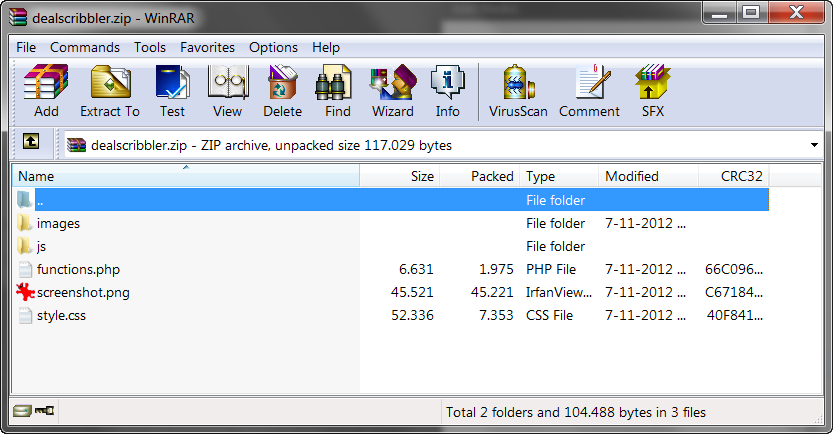Minimize the WinRAR window
The width and height of the screenshot is (833, 434).
pos(720,13)
